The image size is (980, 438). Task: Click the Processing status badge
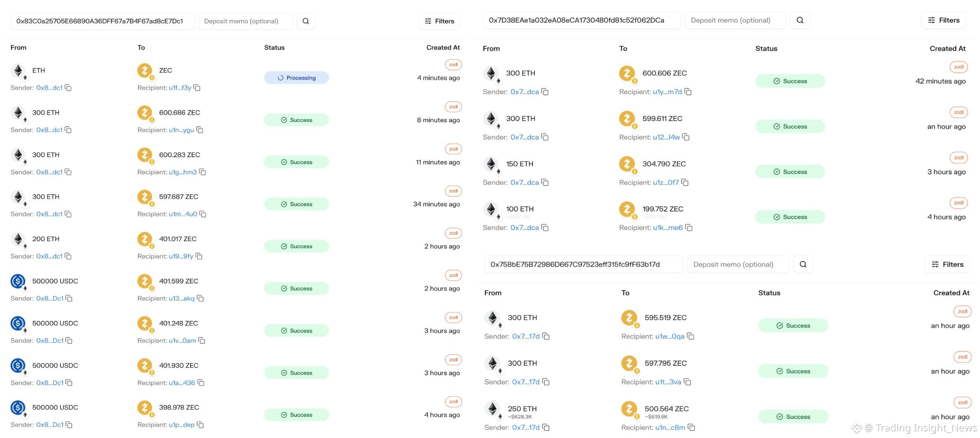point(297,78)
